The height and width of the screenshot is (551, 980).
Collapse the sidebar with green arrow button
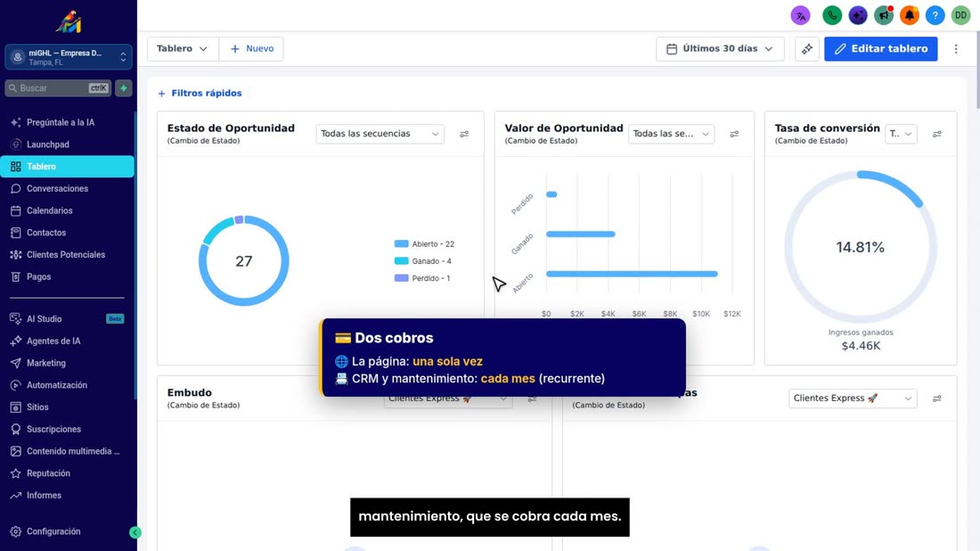tap(135, 532)
